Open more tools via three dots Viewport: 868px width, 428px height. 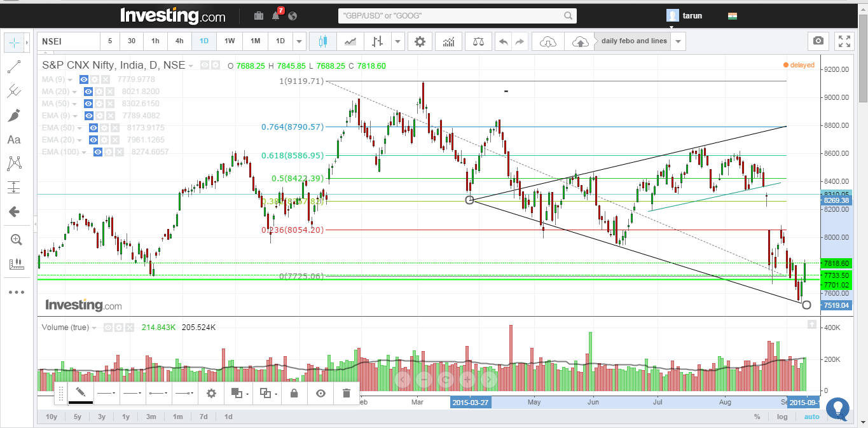pyautogui.click(x=16, y=292)
